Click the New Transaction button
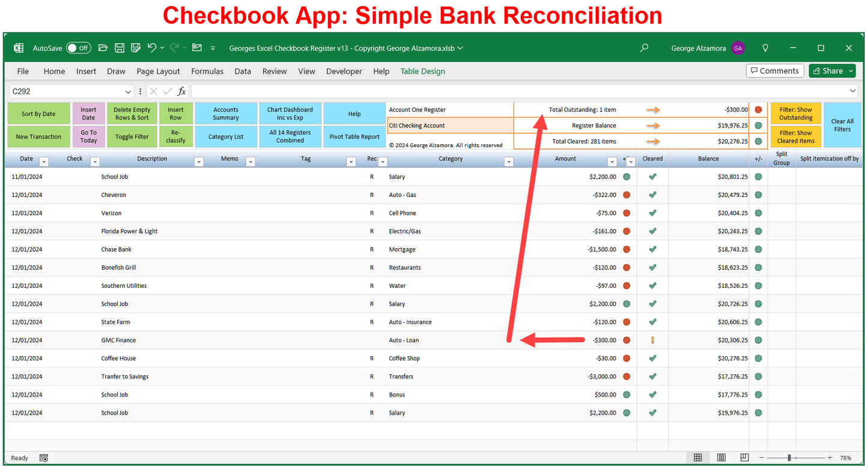868x468 pixels. pyautogui.click(x=38, y=137)
